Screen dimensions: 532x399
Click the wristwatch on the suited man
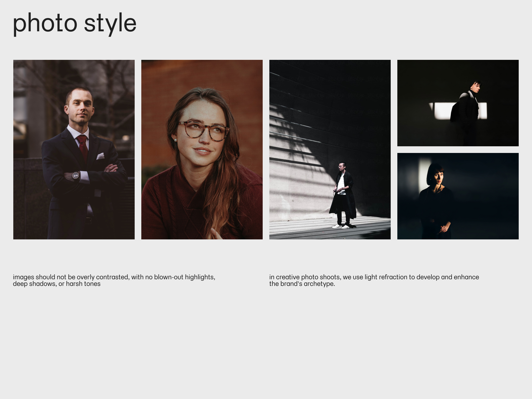[x=75, y=175]
